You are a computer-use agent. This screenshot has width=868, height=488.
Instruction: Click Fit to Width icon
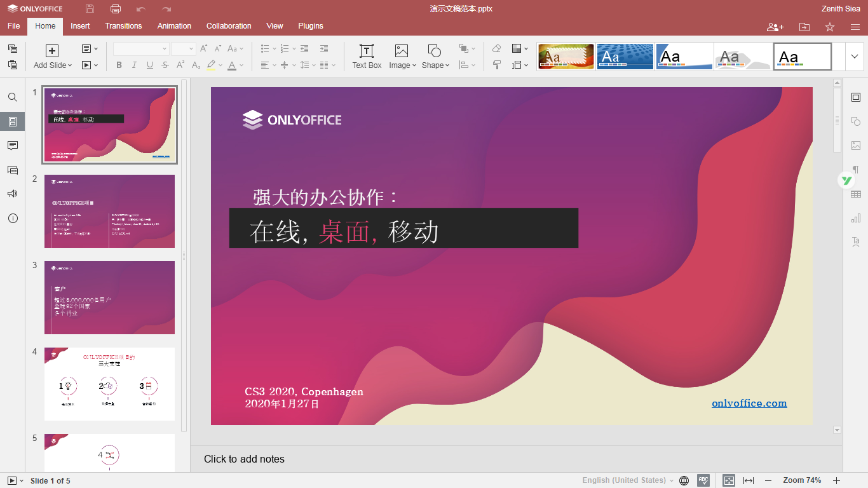click(749, 480)
